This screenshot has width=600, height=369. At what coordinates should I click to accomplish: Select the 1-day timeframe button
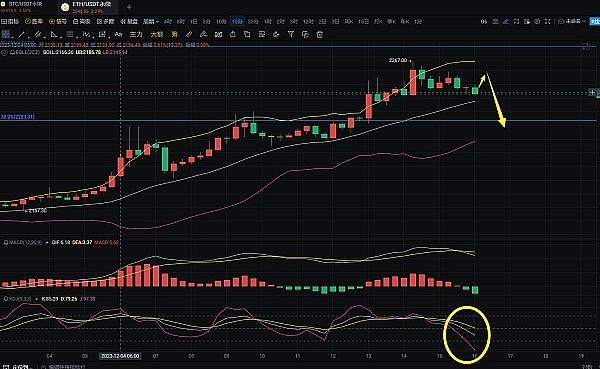[194, 22]
